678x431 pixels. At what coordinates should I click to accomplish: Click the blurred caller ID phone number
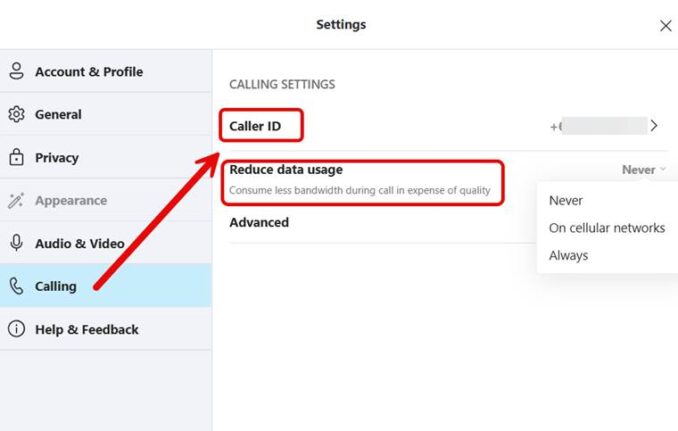click(600, 126)
